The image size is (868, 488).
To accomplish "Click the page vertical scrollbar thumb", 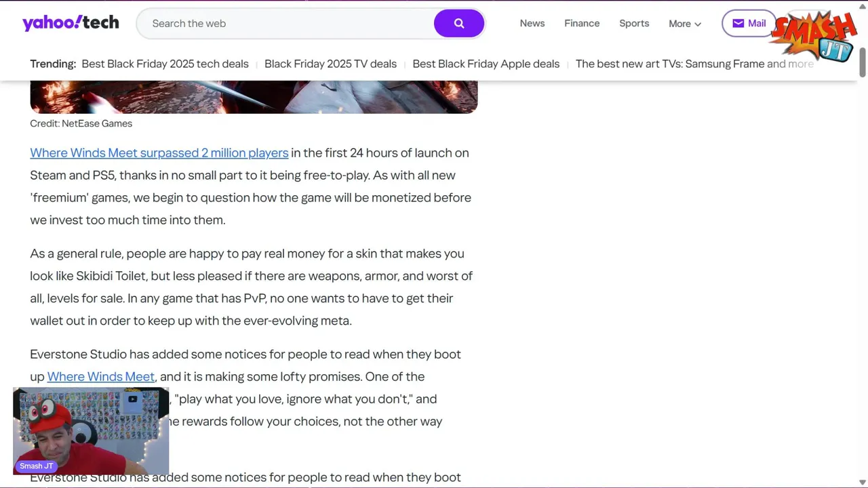I will coord(863,62).
